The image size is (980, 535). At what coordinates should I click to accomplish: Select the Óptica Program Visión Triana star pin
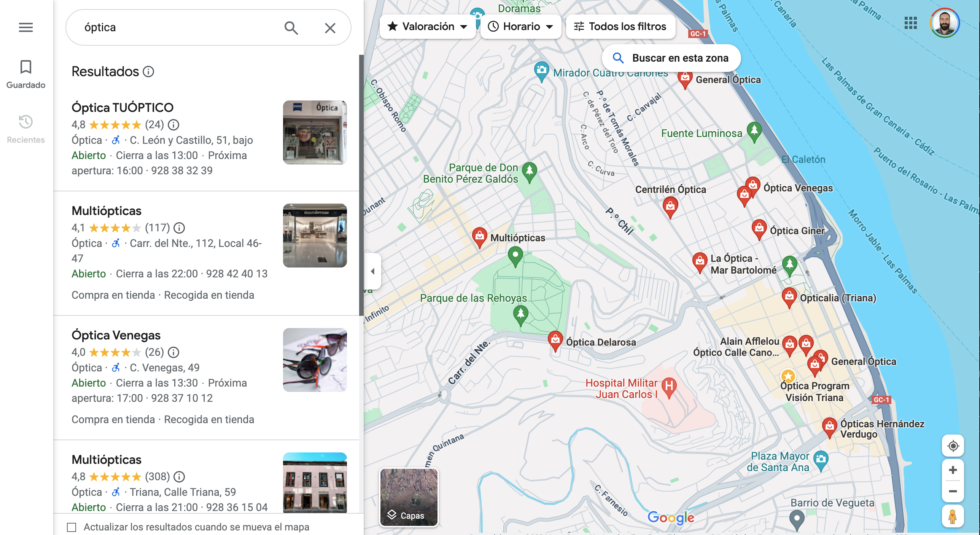788,376
